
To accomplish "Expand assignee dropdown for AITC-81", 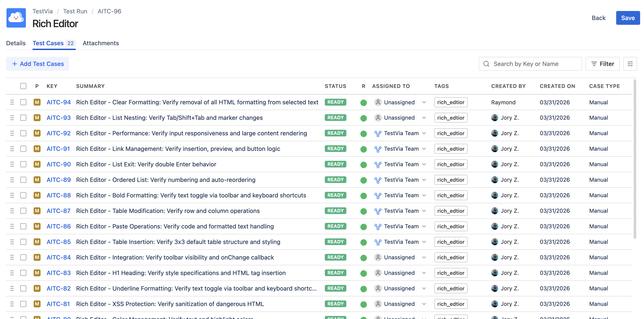I will pyautogui.click(x=424, y=304).
